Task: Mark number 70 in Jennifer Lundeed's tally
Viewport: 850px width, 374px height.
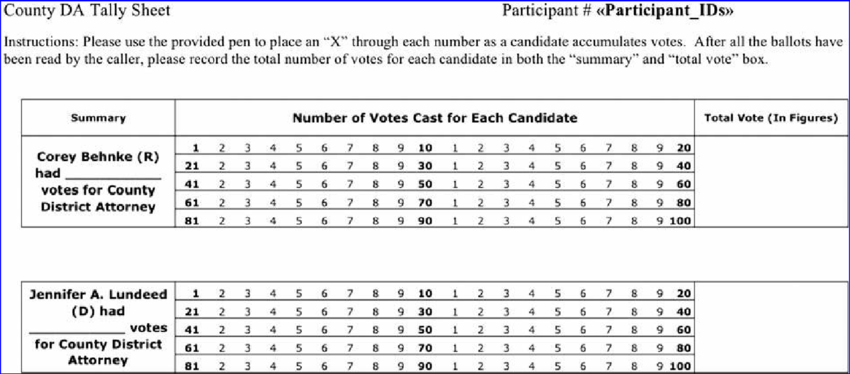Action: 425,348
